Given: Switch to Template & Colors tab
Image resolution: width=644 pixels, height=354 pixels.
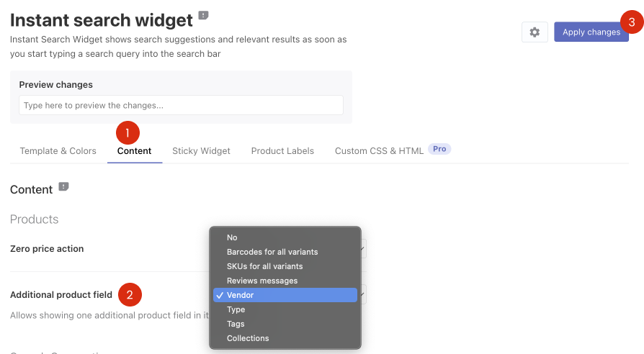Looking at the screenshot, I should [58, 151].
